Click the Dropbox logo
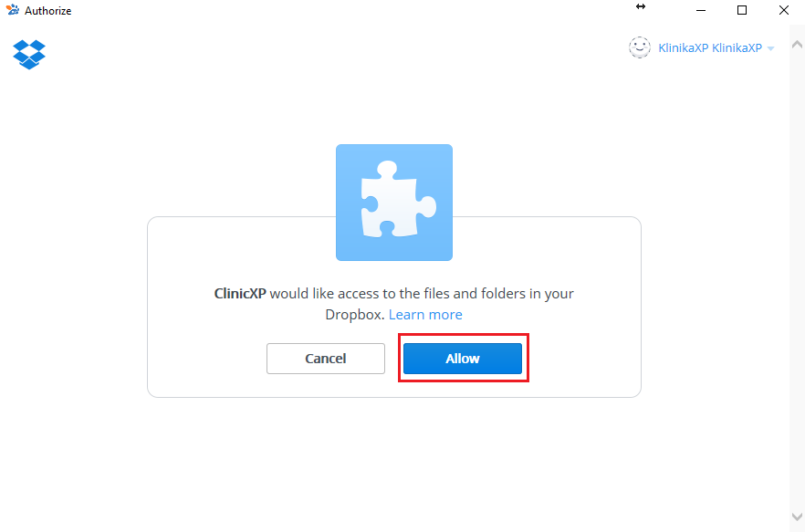This screenshot has height=532, width=805. click(29, 55)
